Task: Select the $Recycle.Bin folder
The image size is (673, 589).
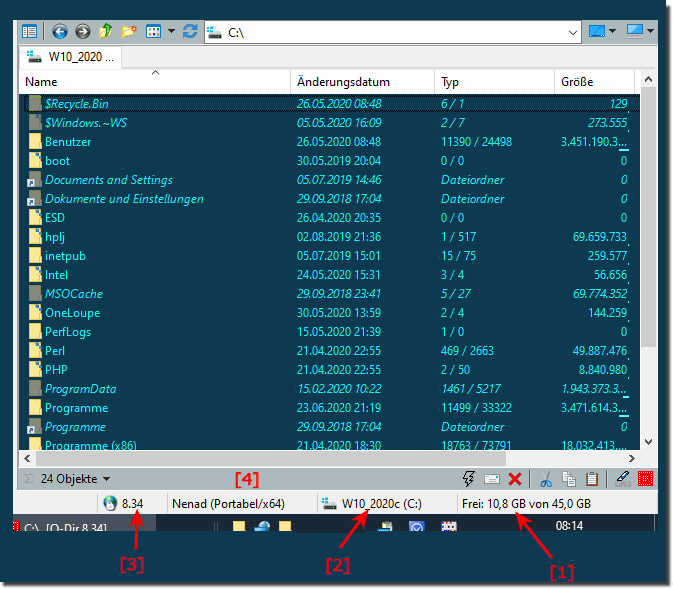Action: click(77, 104)
